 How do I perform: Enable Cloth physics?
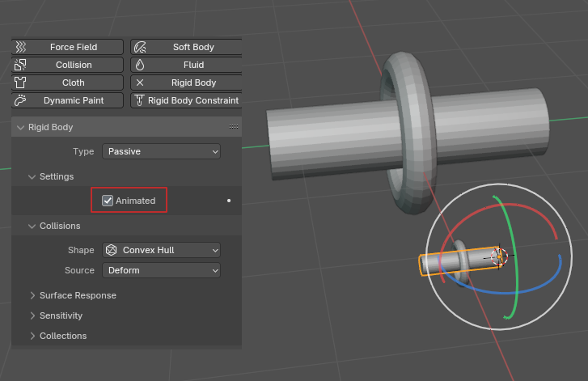pos(67,83)
